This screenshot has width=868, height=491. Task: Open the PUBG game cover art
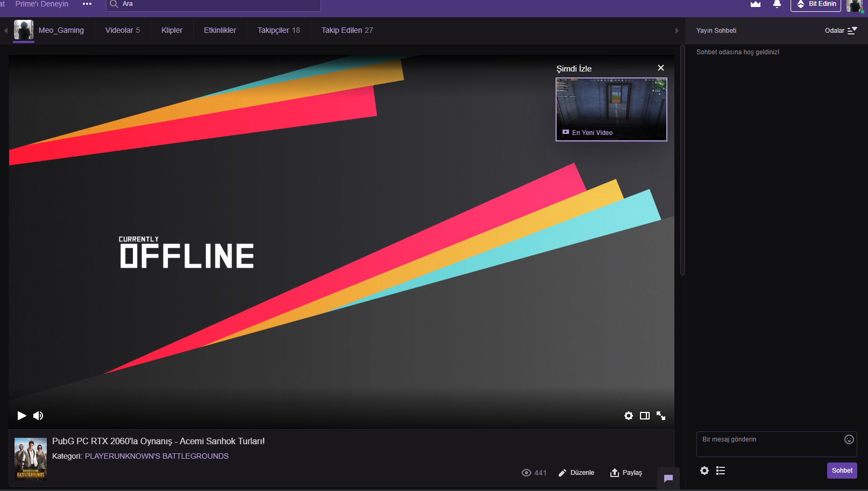pos(31,459)
